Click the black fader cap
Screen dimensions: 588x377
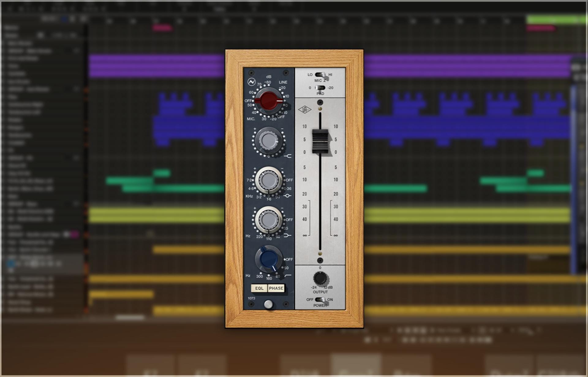click(320, 141)
